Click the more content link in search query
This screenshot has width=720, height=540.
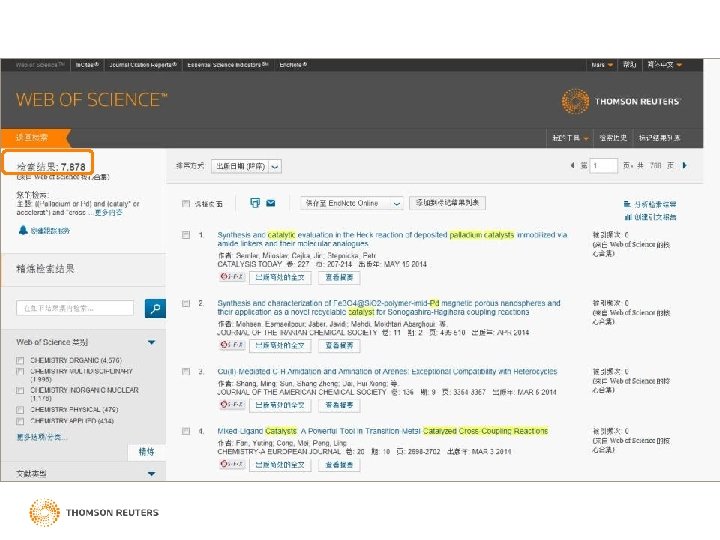coord(109,213)
